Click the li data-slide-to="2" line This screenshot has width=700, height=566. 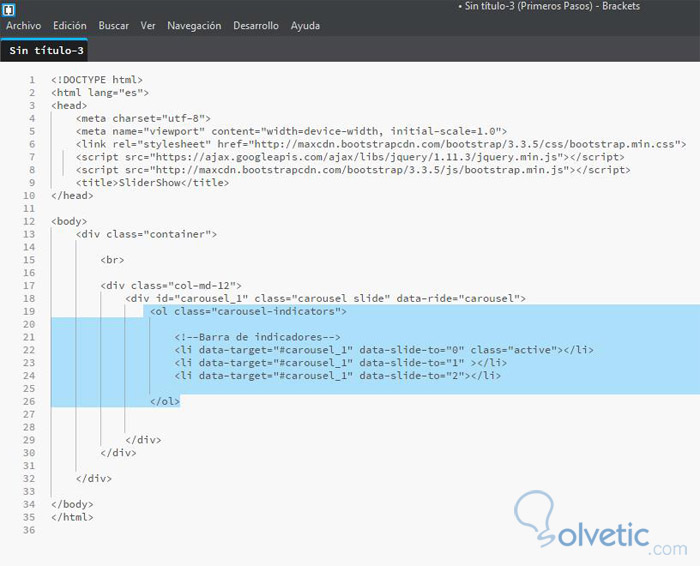(338, 376)
